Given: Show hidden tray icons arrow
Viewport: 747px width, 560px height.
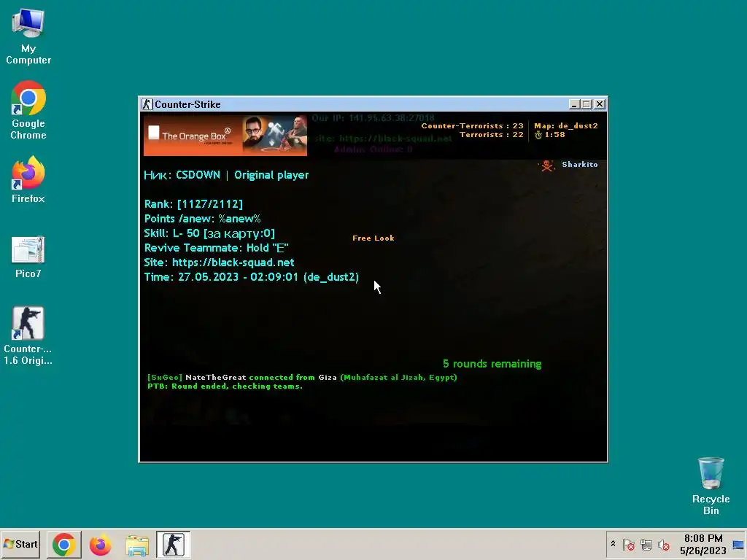Looking at the screenshot, I should coord(613,544).
